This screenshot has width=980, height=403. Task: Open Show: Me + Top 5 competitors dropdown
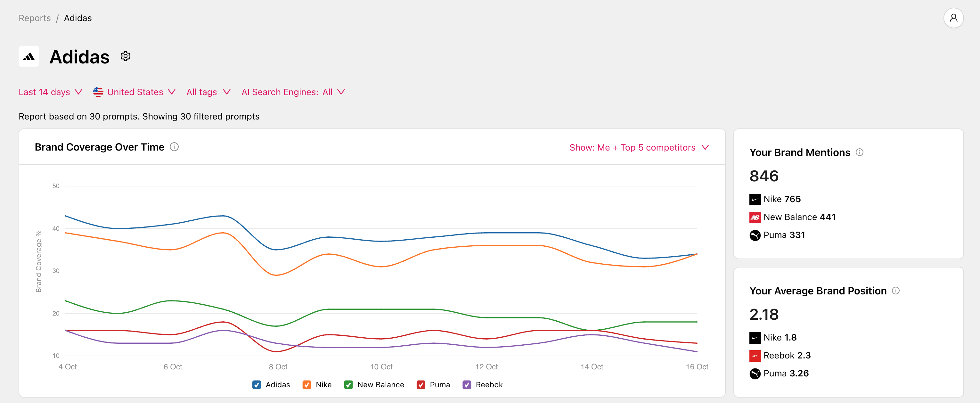pos(639,148)
